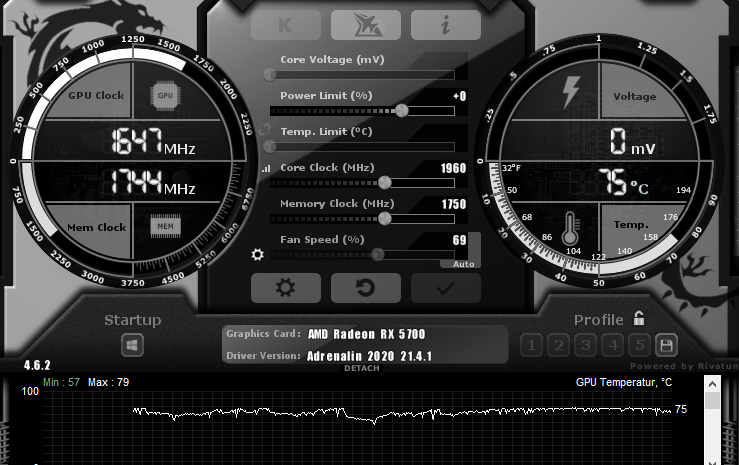Open fan settings gear beside Fan Speed
Image resolution: width=739 pixels, height=465 pixels.
[x=257, y=255]
